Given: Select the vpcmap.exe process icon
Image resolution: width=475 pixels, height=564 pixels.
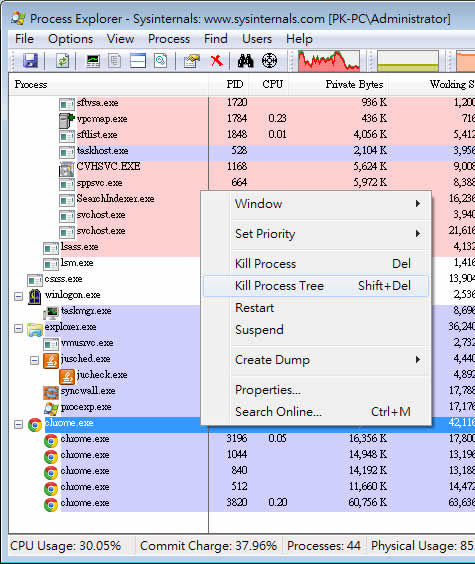Looking at the screenshot, I should coord(67,120).
